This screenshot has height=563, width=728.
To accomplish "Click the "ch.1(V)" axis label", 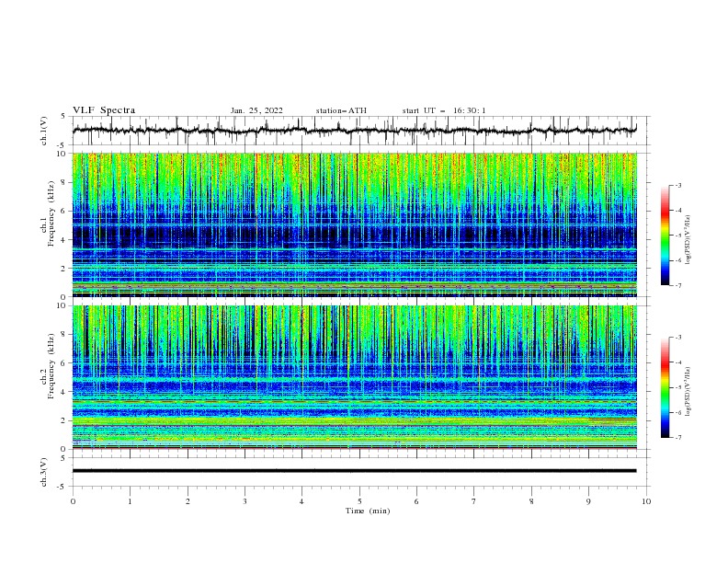I will pos(44,131).
